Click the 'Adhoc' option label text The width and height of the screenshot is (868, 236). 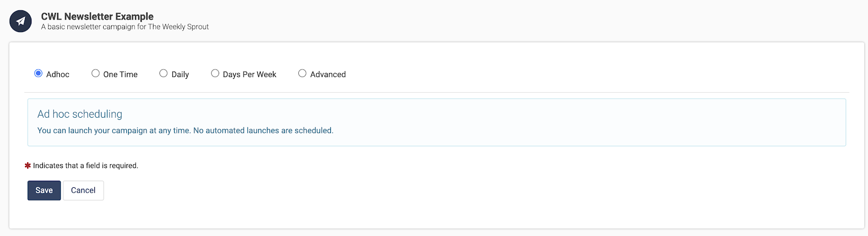[58, 74]
